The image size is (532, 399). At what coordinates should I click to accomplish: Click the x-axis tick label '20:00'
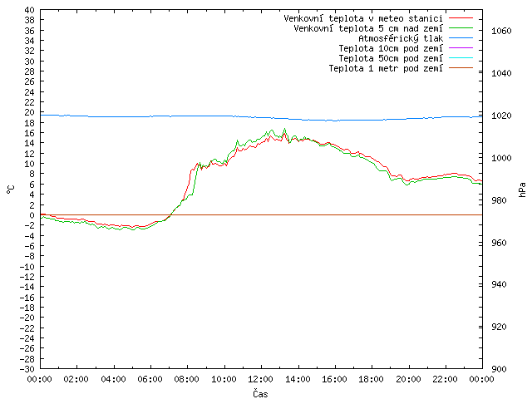[x=408, y=379]
